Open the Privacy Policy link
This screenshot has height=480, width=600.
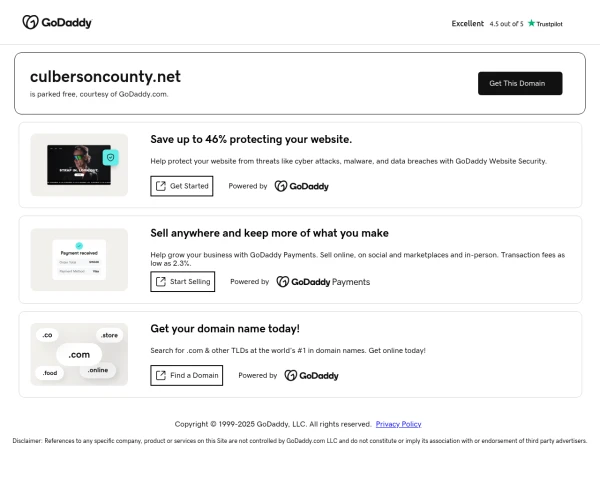tap(398, 424)
